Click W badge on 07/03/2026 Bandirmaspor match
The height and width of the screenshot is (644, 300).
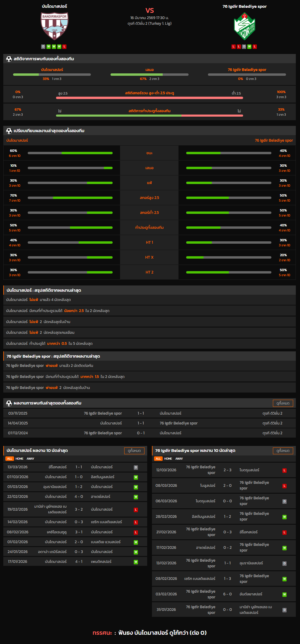point(136,477)
